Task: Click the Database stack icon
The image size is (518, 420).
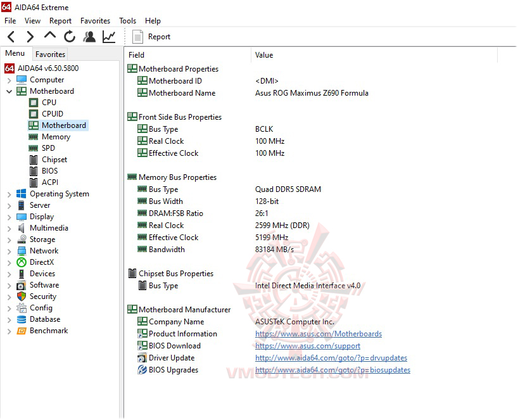Action: click(x=22, y=319)
